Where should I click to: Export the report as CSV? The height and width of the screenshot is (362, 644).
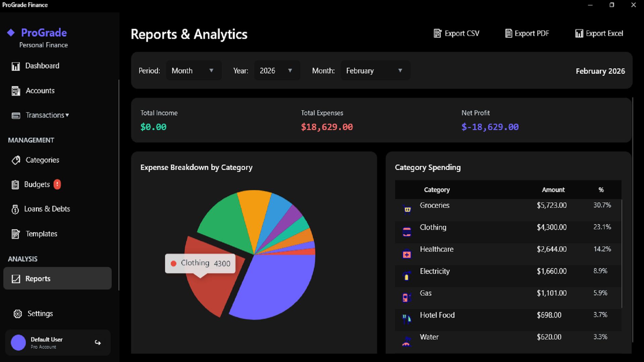[x=457, y=34]
